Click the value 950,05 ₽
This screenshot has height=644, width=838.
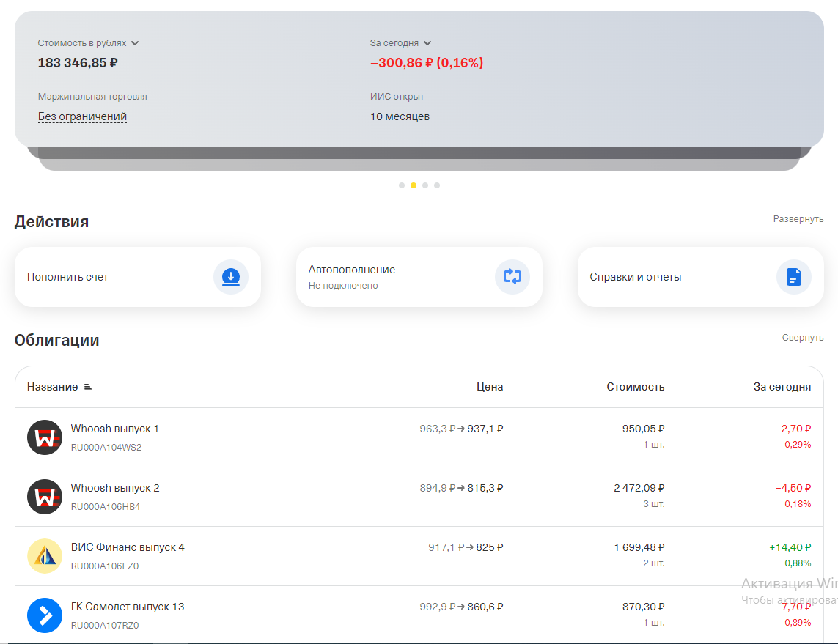coord(643,429)
